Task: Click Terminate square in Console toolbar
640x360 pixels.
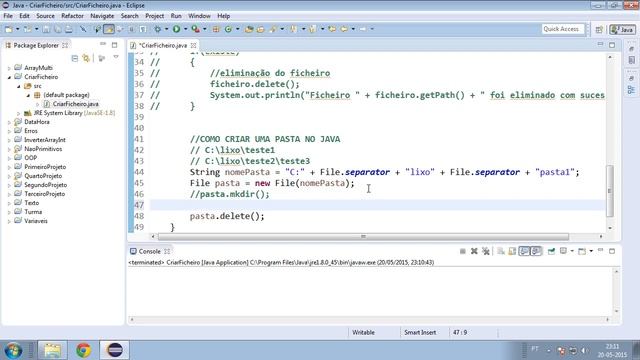Action: tap(462, 251)
